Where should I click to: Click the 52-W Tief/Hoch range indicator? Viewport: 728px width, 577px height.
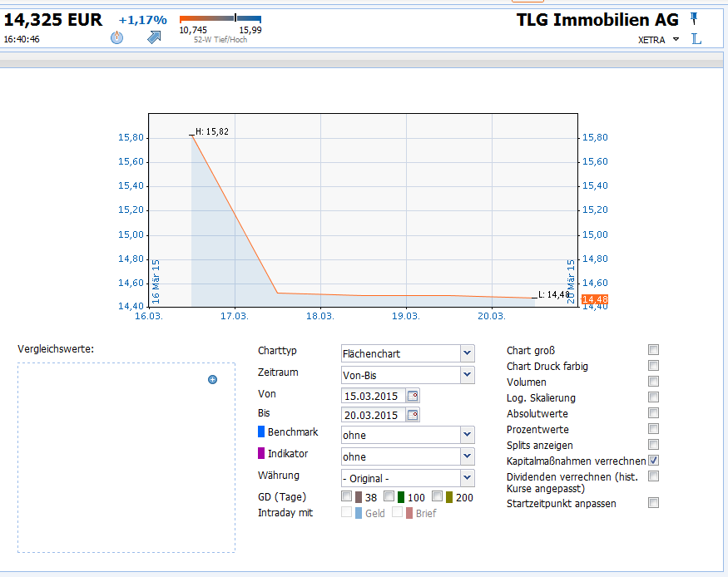[220, 18]
